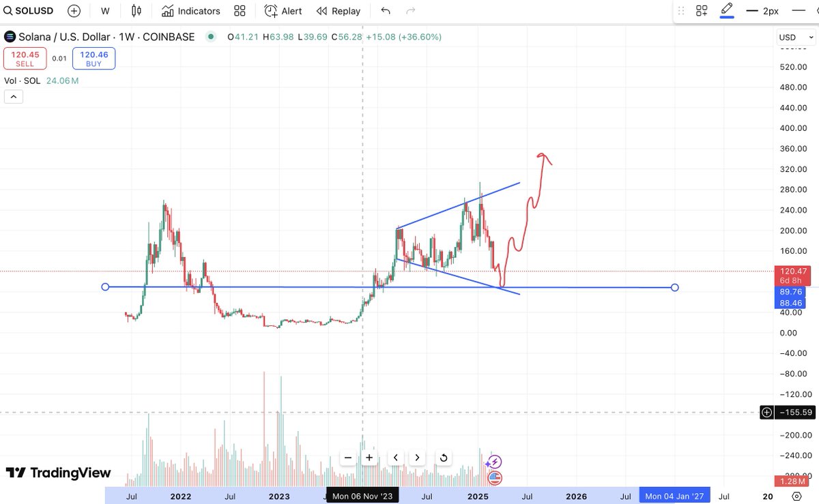Grab the drawing toolbar drag handle
819x504 pixels.
coord(680,11)
